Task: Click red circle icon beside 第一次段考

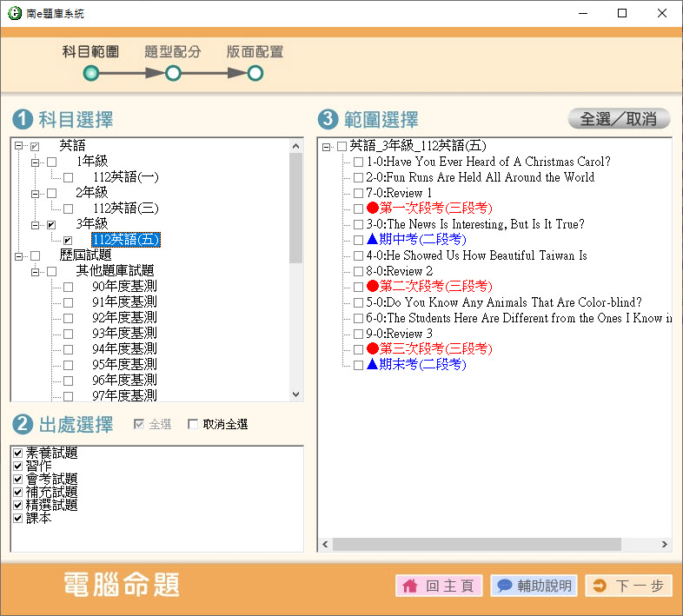Action: click(373, 209)
